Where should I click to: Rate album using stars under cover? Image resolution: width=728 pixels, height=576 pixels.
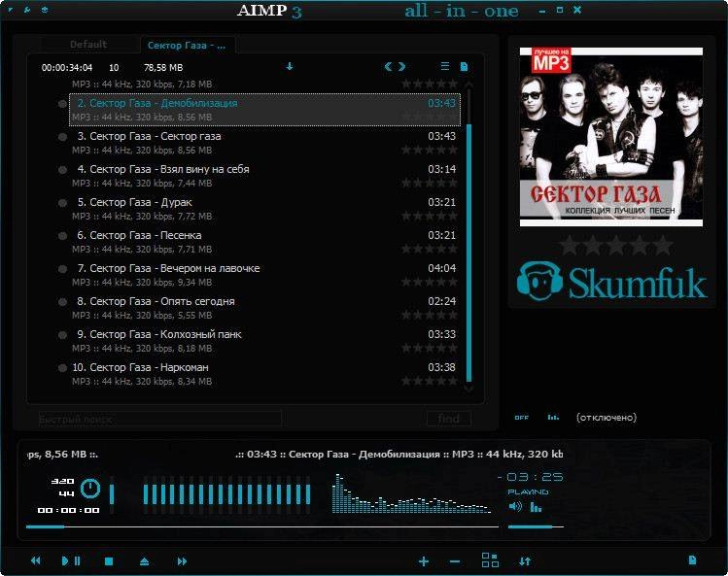tap(615, 245)
